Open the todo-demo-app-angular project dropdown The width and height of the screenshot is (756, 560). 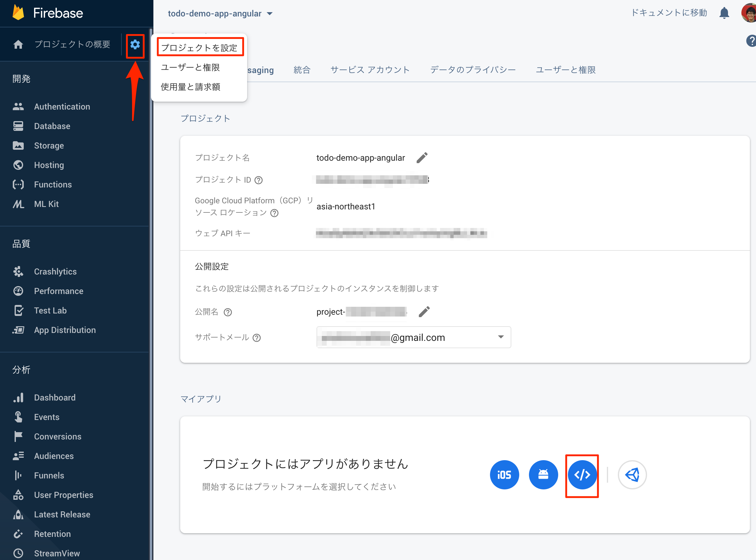click(x=220, y=14)
